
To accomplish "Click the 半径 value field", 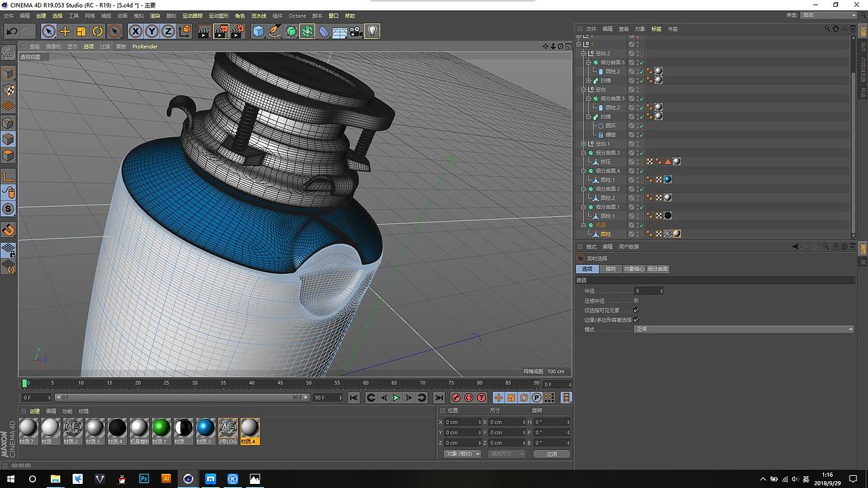I will pyautogui.click(x=649, y=291).
